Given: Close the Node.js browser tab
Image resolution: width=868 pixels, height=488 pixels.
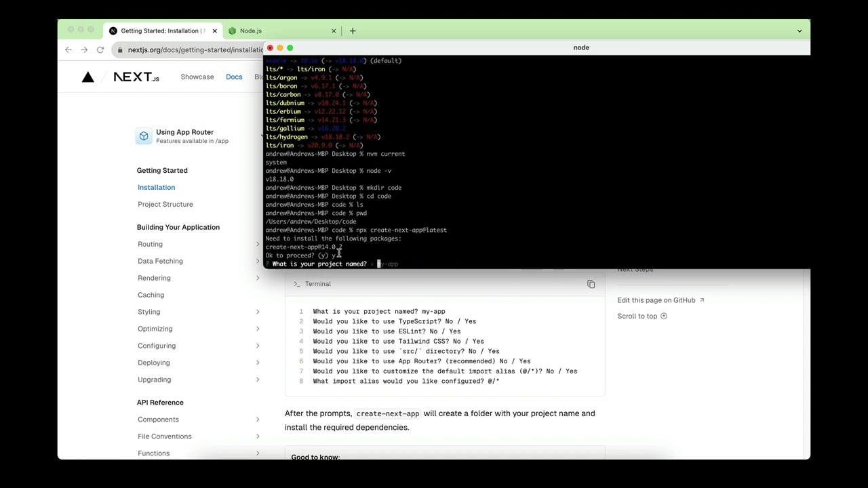Looking at the screenshot, I should point(334,30).
